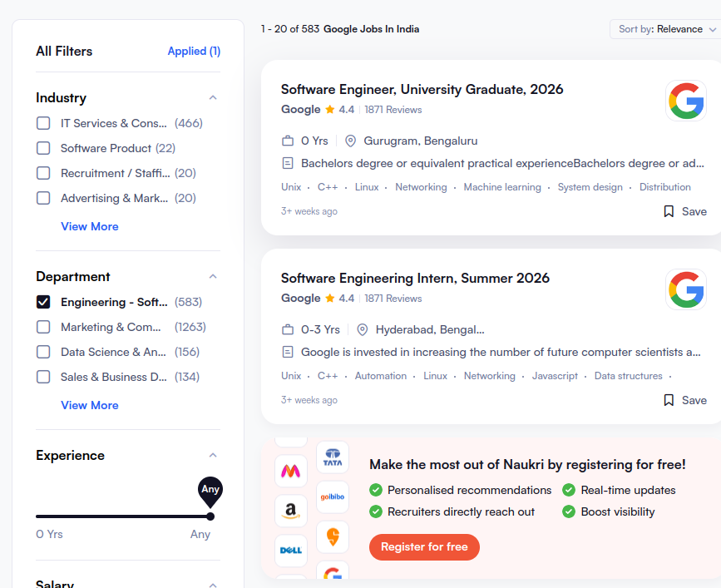Check Software Product industry filter
The width and height of the screenshot is (721, 588).
[43, 148]
